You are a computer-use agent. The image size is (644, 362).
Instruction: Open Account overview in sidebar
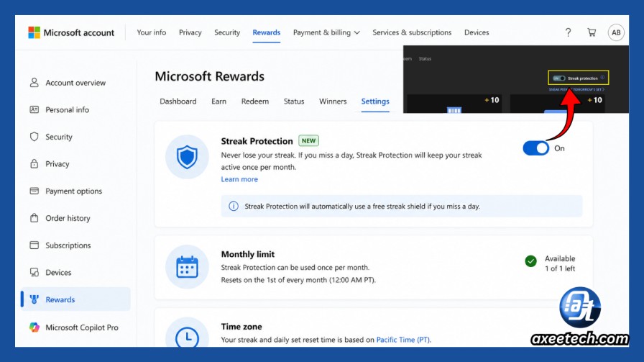[x=75, y=83]
